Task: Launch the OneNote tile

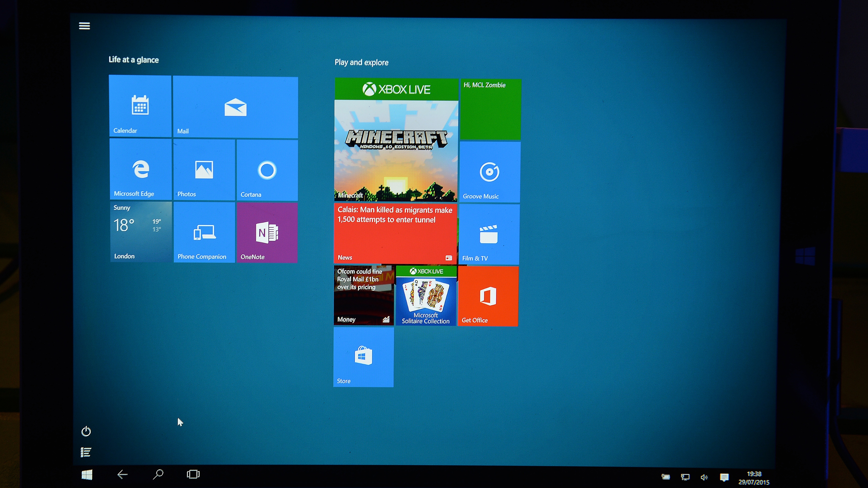Action: 267,233
